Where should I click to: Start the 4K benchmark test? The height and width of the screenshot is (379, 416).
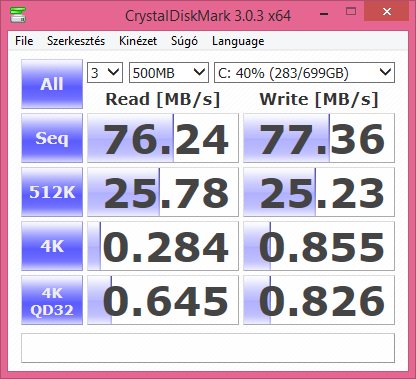(52, 246)
